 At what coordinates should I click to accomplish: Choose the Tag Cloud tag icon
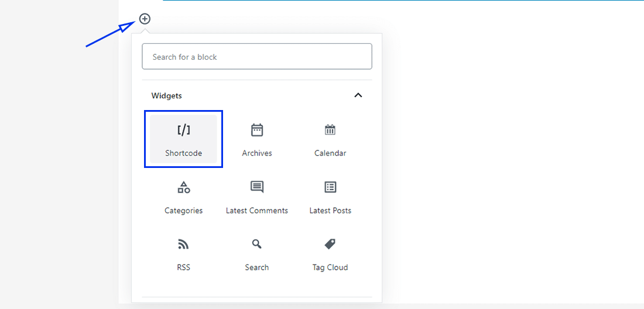(330, 244)
